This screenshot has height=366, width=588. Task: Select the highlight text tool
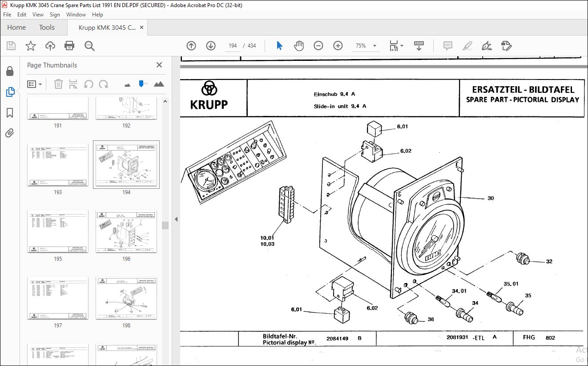[467, 46]
